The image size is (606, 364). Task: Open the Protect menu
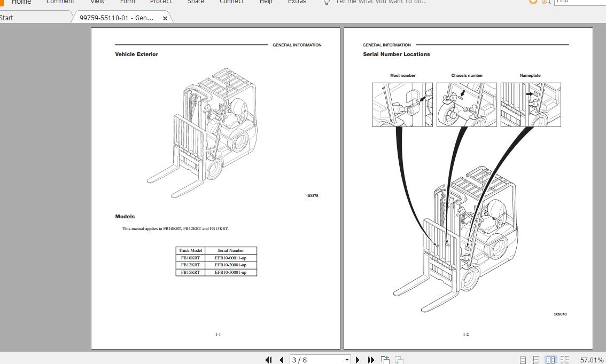pos(161,3)
